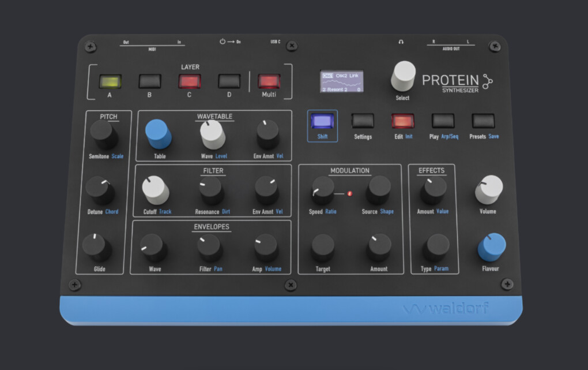
Task: Click the headphone jack icon
Action: [401, 42]
